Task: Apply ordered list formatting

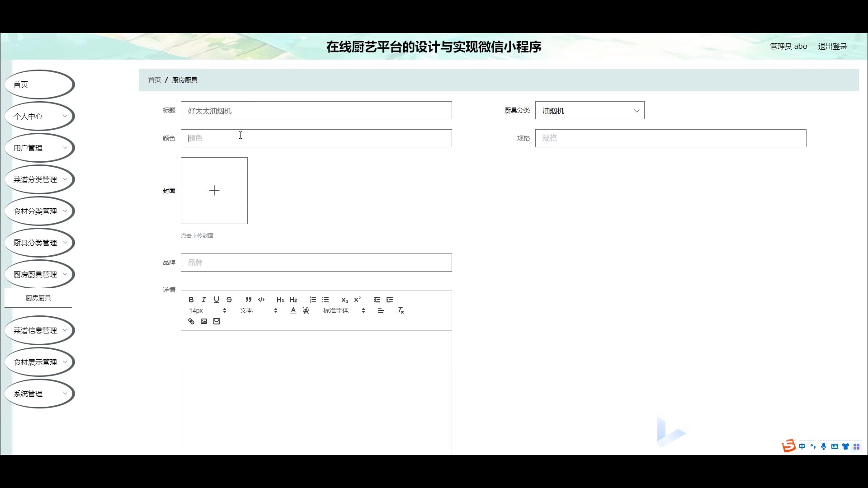Action: pyautogui.click(x=313, y=300)
